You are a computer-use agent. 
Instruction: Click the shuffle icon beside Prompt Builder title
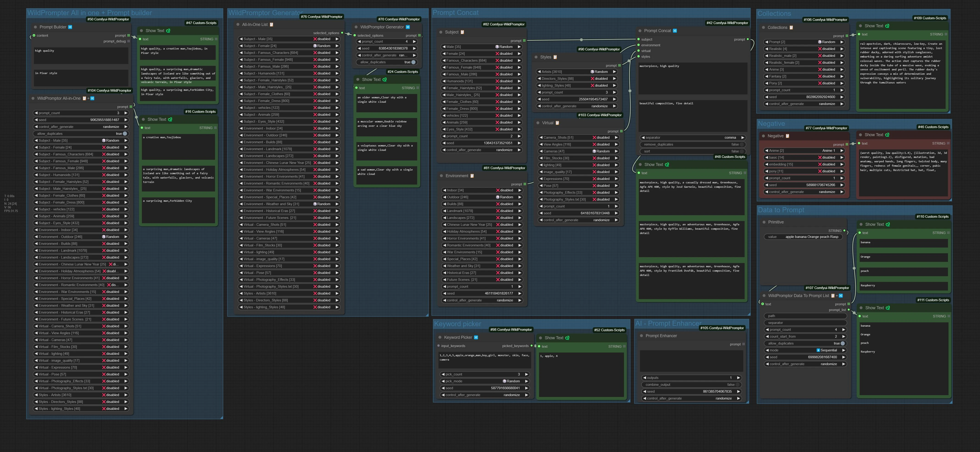pyautogui.click(x=70, y=27)
